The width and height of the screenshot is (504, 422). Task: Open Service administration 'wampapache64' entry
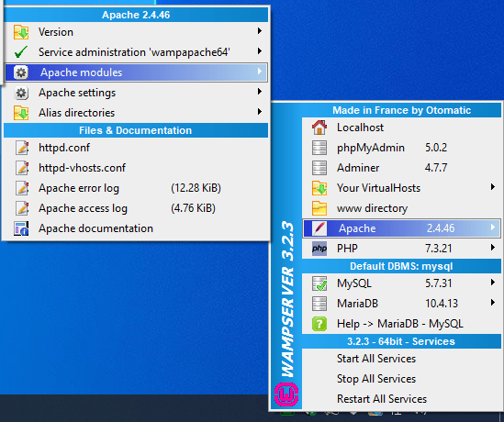point(136,52)
